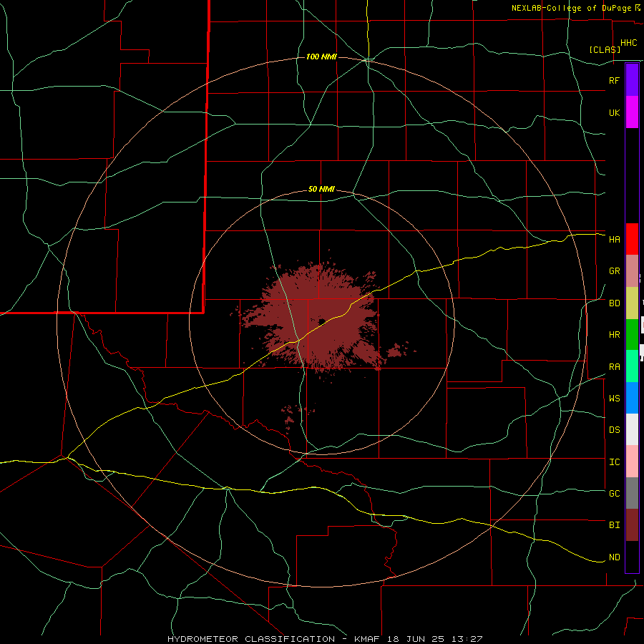This screenshot has width=644, height=644.
Task: Click the RA light green swatch
Action: pos(632,366)
